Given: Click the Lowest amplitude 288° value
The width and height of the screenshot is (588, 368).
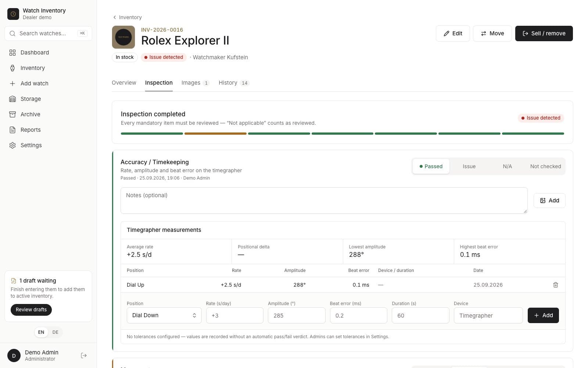Looking at the screenshot, I should 356,255.
